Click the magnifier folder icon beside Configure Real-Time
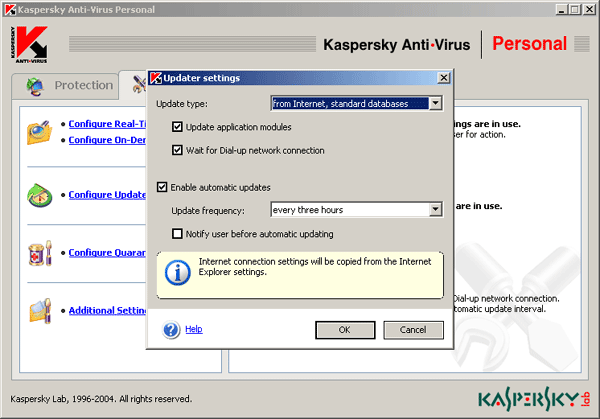 point(39,132)
